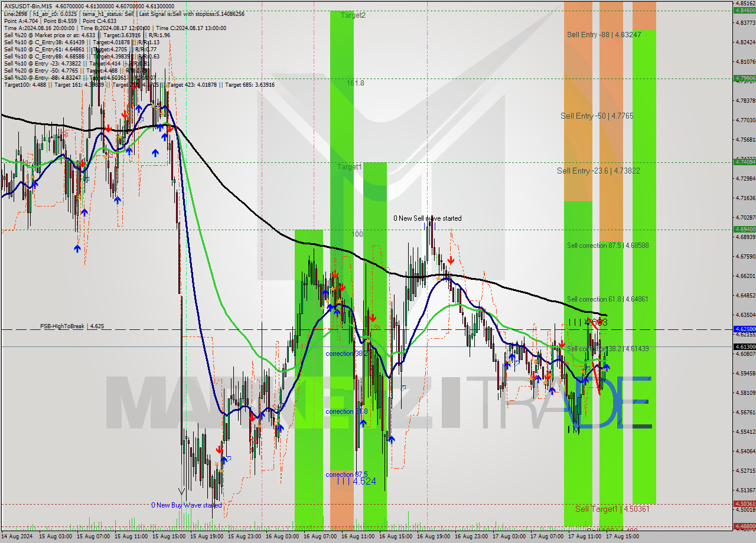Click the 'FSB-HighToBreak | 4.625' label
The width and height of the screenshot is (756, 543).
(72, 326)
